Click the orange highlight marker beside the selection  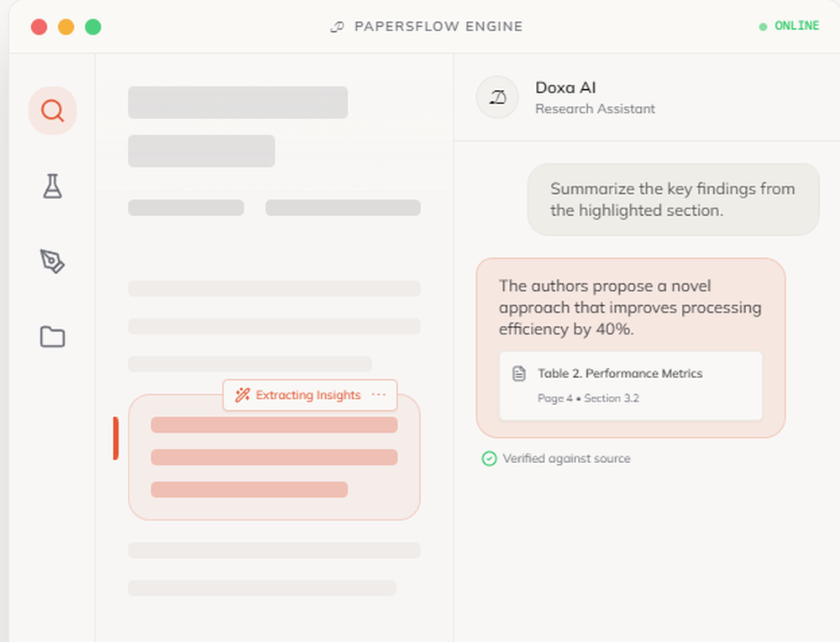point(115,438)
